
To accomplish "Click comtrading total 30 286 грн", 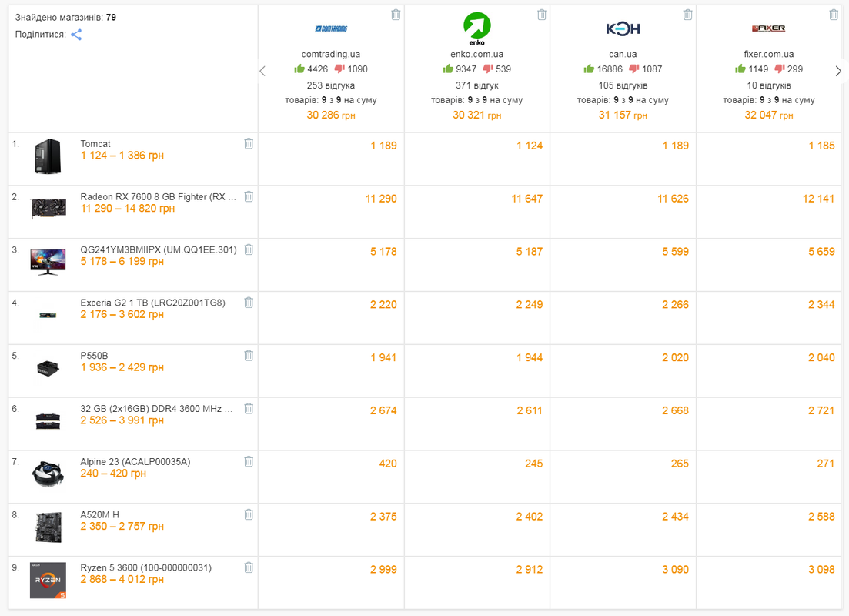I will click(331, 115).
